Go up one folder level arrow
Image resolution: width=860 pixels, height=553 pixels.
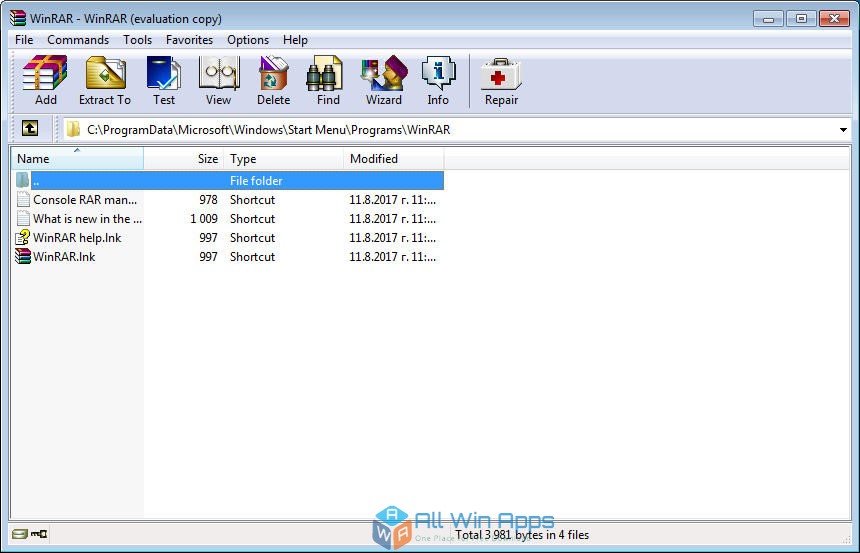tap(30, 128)
